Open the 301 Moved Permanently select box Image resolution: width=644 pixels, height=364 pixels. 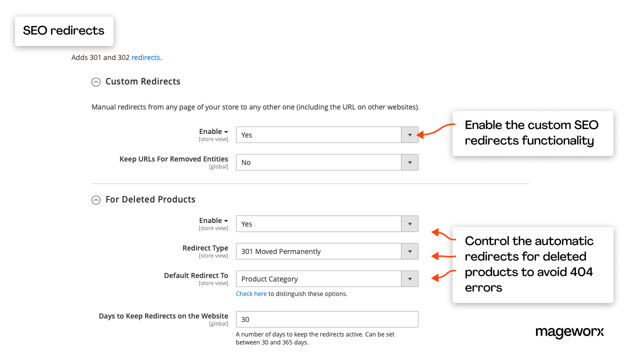click(x=318, y=251)
